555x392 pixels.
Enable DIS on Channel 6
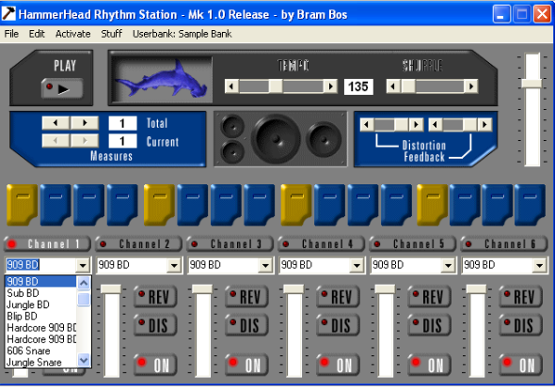(521, 324)
